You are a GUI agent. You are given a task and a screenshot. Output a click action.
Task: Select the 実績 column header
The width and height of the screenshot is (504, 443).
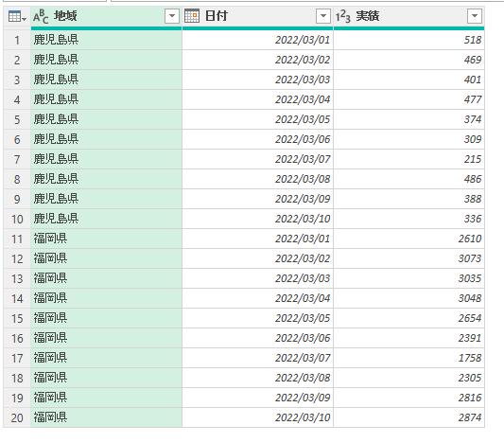[x=408, y=16]
